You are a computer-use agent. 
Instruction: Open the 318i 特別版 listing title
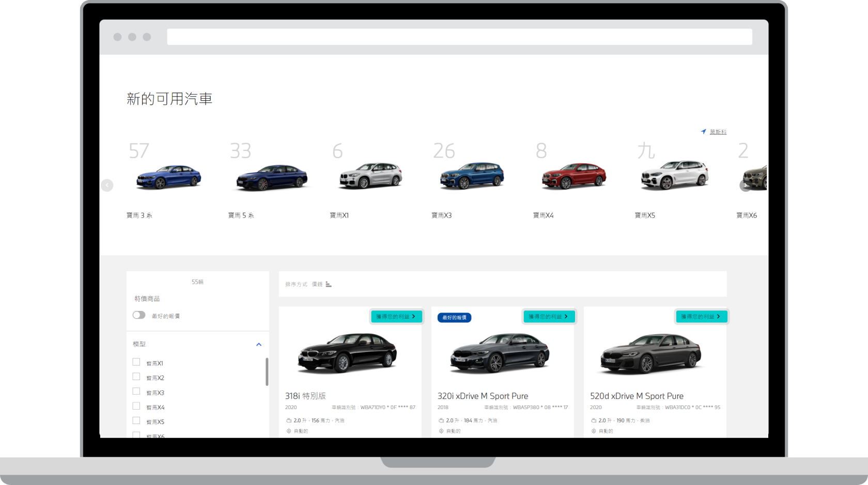pos(305,396)
